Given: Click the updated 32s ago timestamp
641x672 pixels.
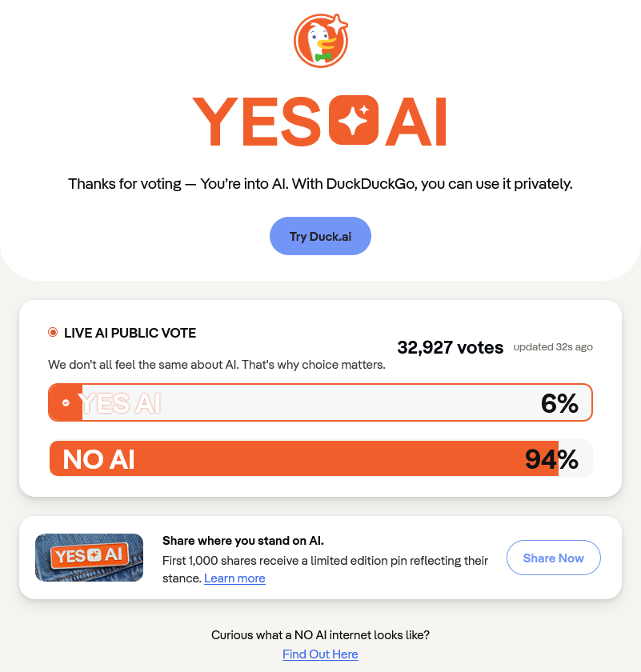Looking at the screenshot, I should point(553,347).
